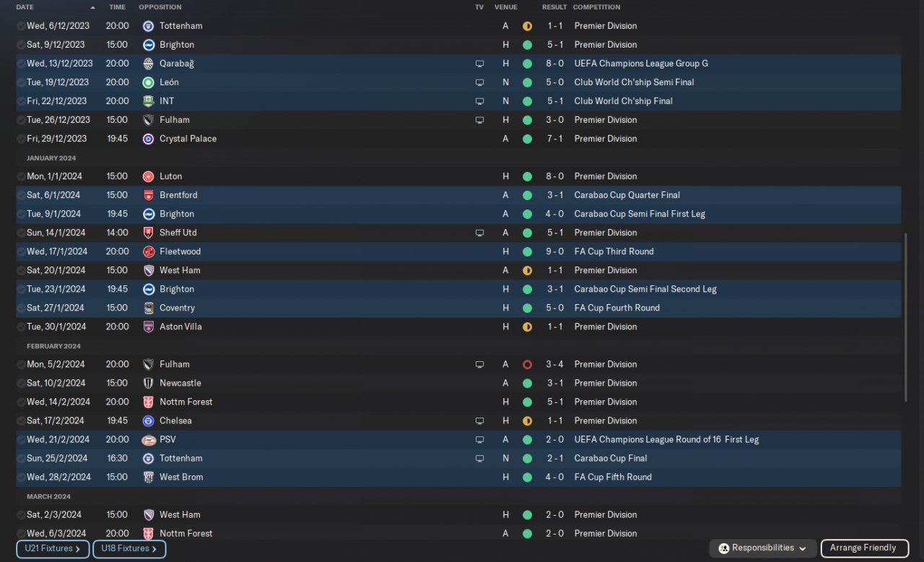Screen dimensions: 924x562
Task: Click the vertical scrollbar on fixture list
Action: (907, 318)
